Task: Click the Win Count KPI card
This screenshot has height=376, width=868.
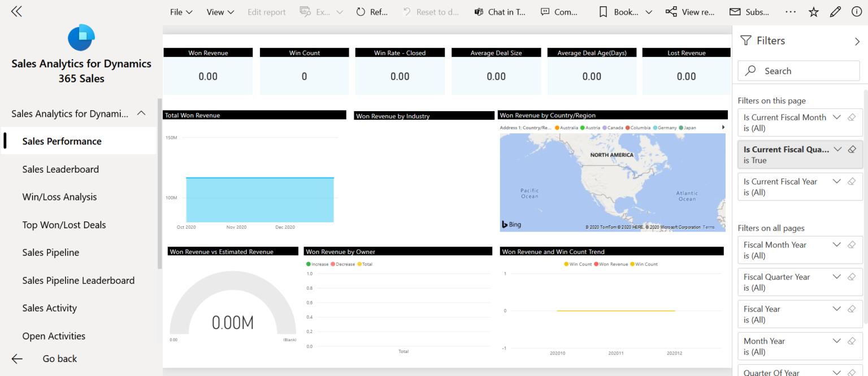Action: [304, 71]
